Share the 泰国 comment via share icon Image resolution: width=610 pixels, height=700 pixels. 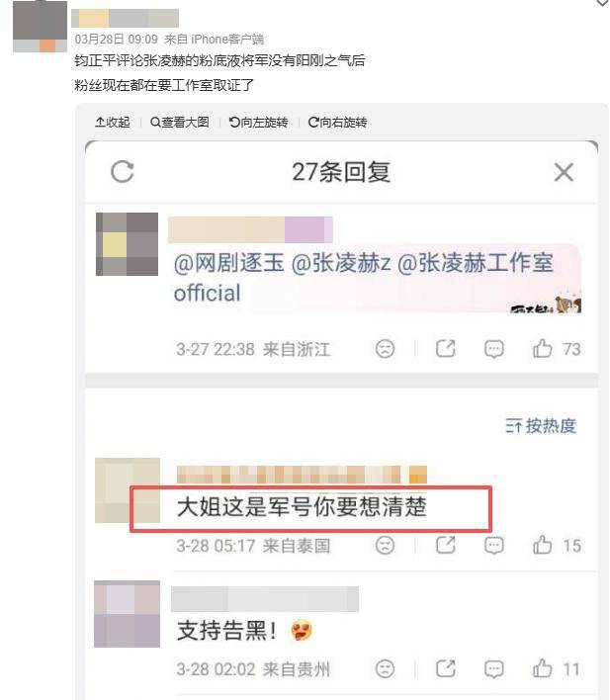tap(446, 545)
